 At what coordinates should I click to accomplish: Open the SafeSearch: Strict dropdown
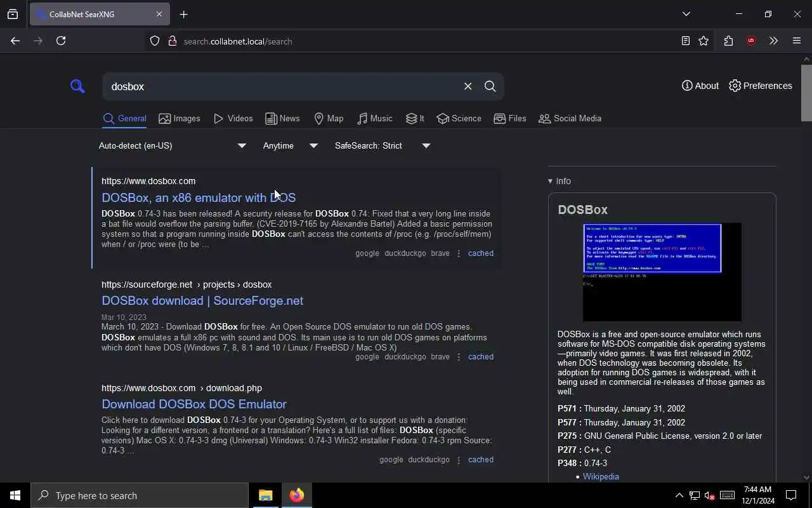[383, 146]
